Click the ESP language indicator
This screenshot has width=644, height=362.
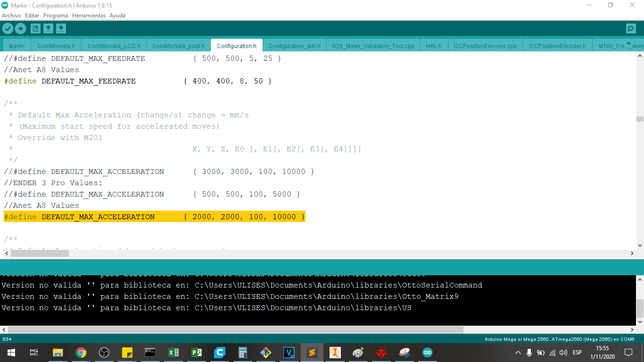[577, 353]
